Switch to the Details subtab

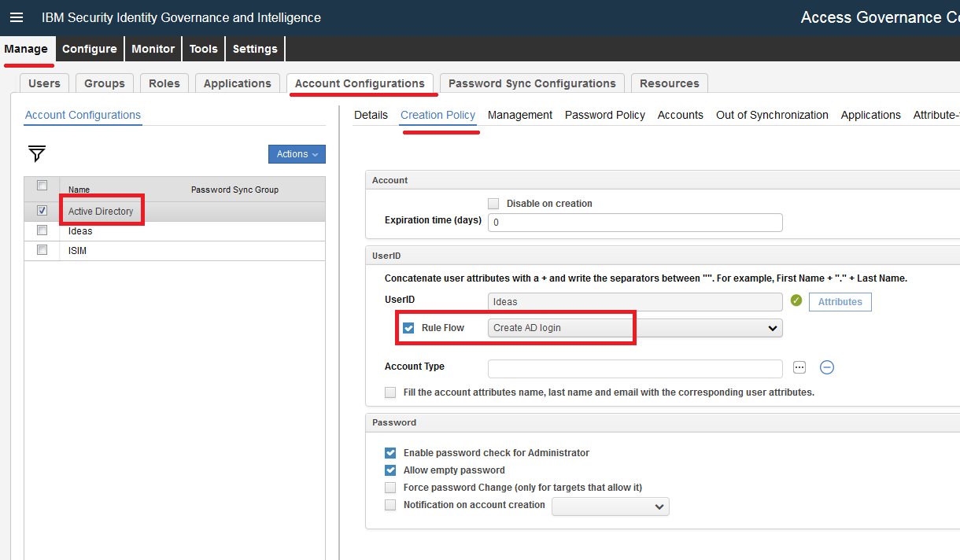(x=371, y=115)
